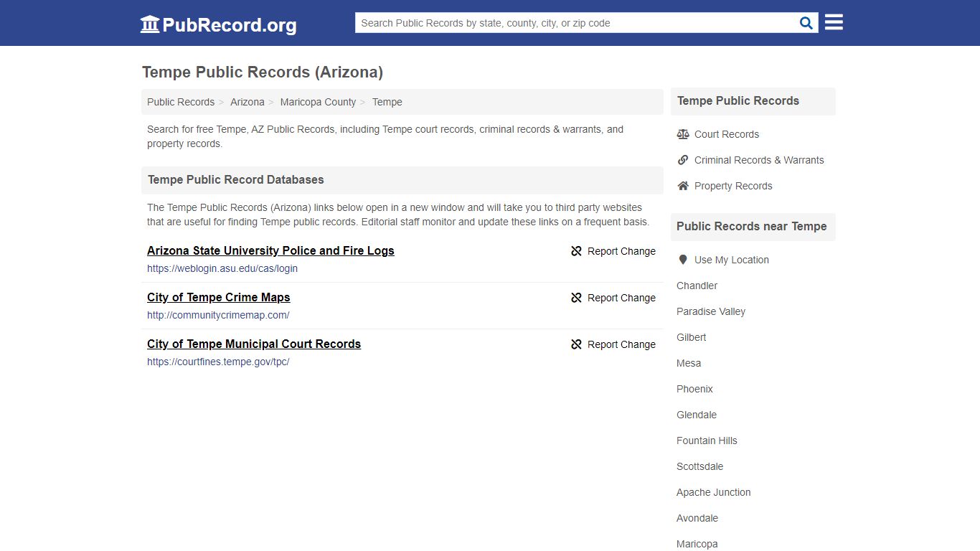Click the Tempe Public Records (Arizona) page heading
The width and height of the screenshot is (980, 551).
tap(263, 72)
